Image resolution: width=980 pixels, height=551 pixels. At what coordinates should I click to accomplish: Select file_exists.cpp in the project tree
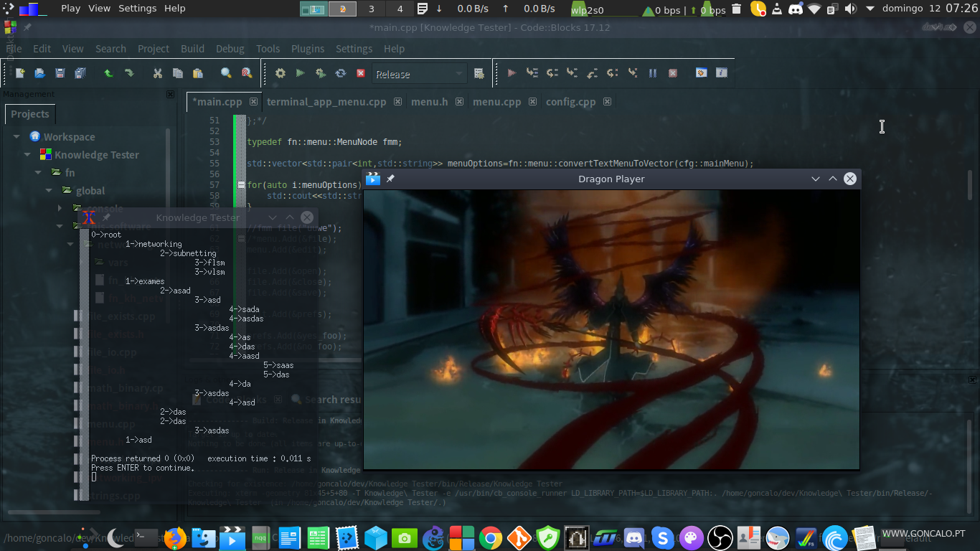[121, 316]
